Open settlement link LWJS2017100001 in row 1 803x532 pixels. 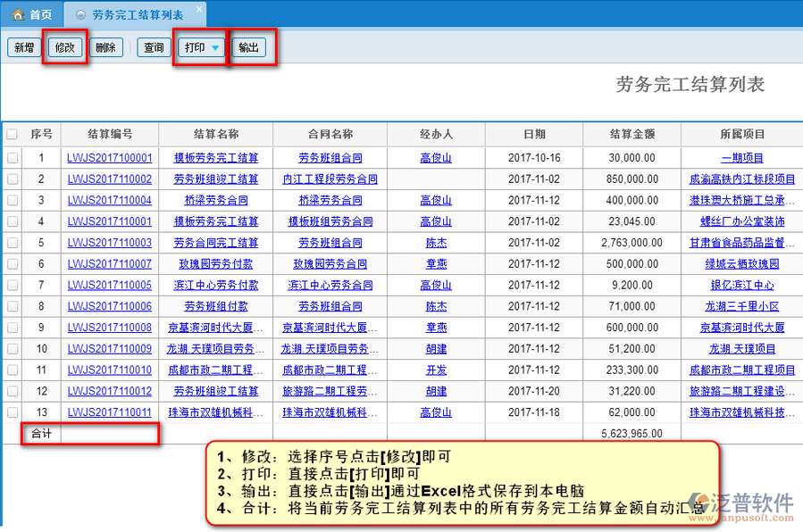[109, 158]
